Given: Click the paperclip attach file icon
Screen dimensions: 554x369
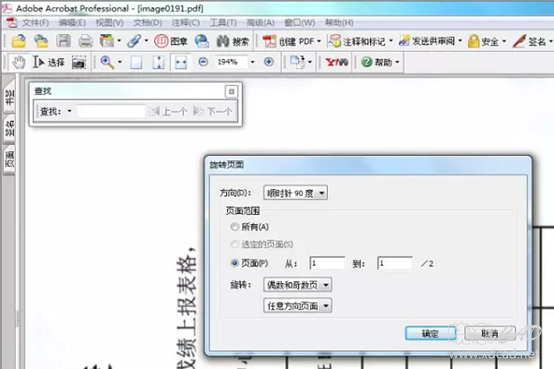Looking at the screenshot, I should click(x=134, y=41).
